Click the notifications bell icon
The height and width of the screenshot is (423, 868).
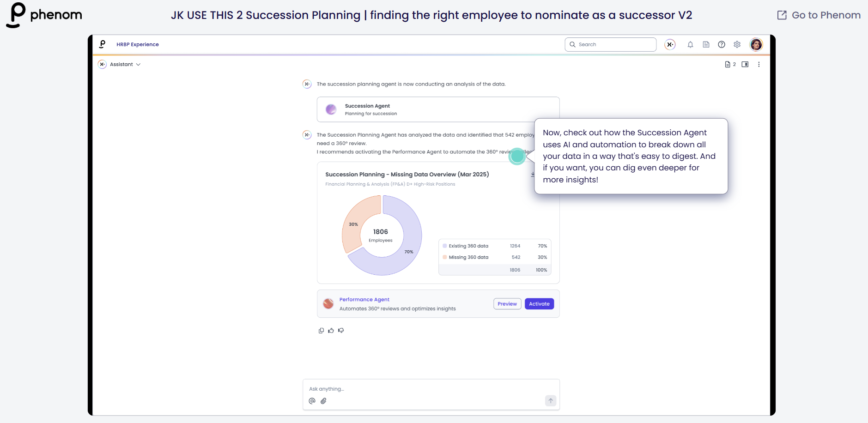(690, 45)
